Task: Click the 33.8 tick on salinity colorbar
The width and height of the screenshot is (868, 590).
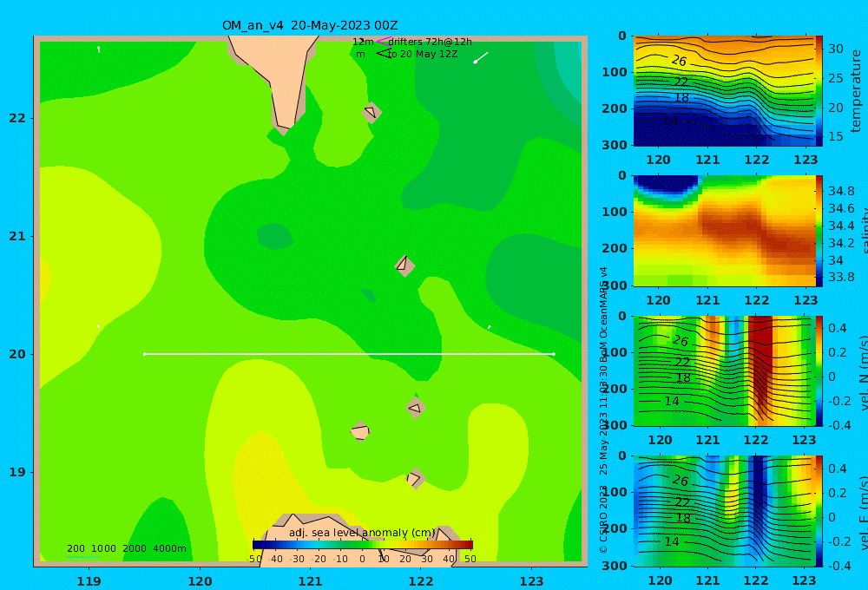Action: pyautogui.click(x=841, y=277)
